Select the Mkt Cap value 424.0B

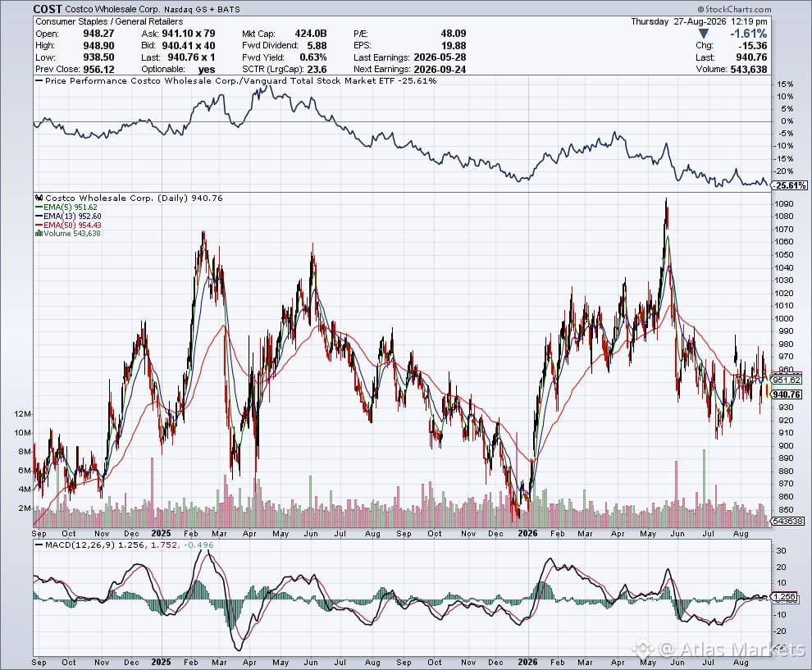click(311, 34)
